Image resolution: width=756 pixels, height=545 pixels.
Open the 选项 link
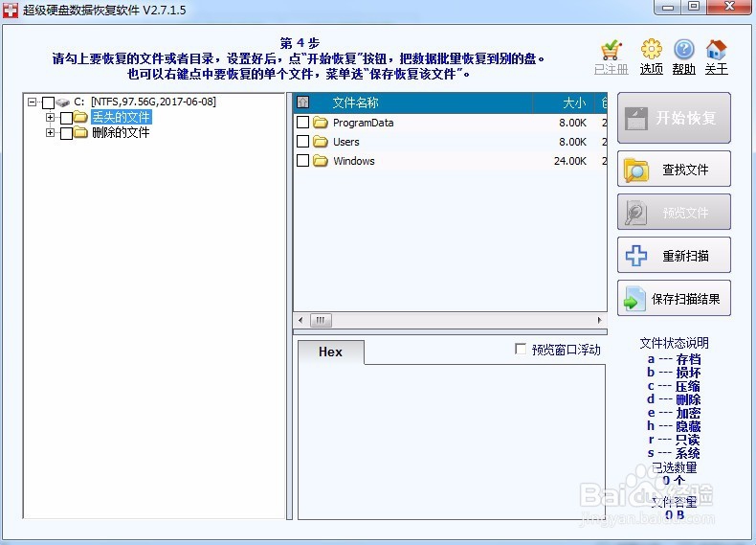(x=652, y=69)
